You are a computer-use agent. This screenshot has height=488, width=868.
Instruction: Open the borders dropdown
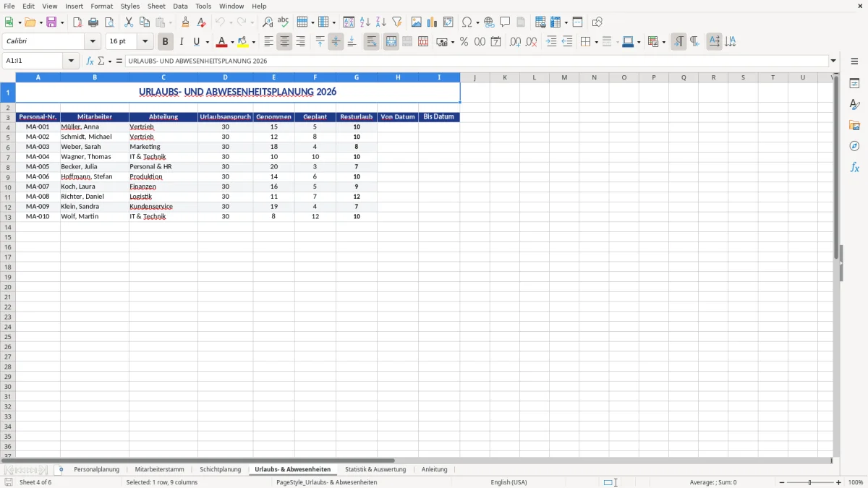tap(596, 41)
